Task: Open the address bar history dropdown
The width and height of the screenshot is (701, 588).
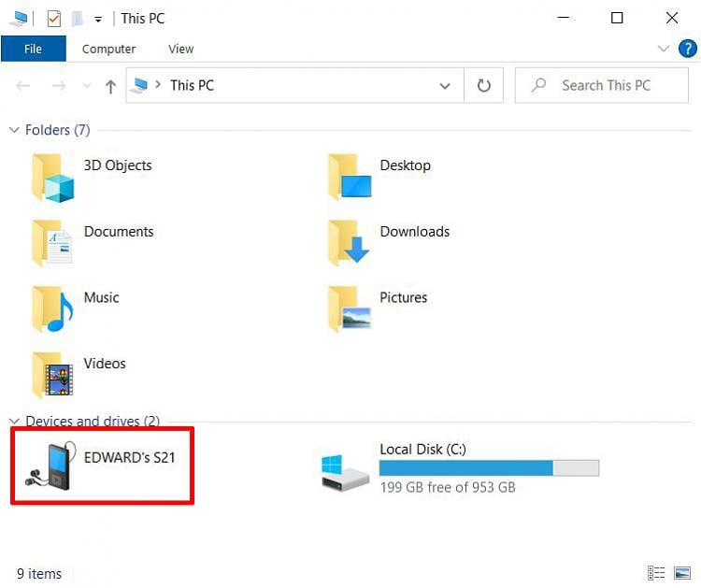Action: pyautogui.click(x=444, y=86)
